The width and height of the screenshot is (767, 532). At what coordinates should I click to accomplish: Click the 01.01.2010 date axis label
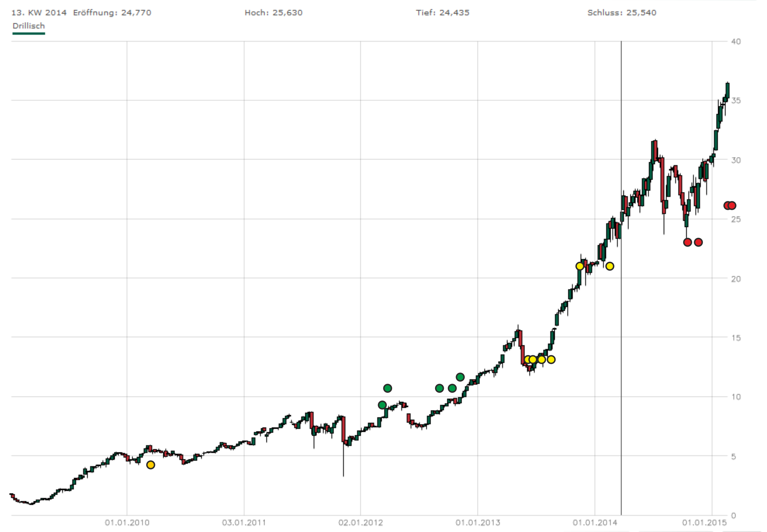[127, 523]
